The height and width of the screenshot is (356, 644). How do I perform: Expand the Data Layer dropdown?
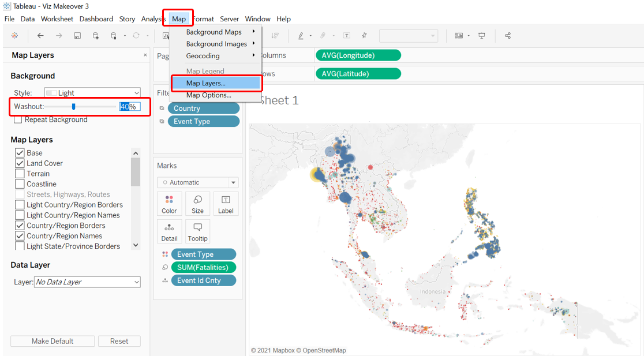coord(87,282)
